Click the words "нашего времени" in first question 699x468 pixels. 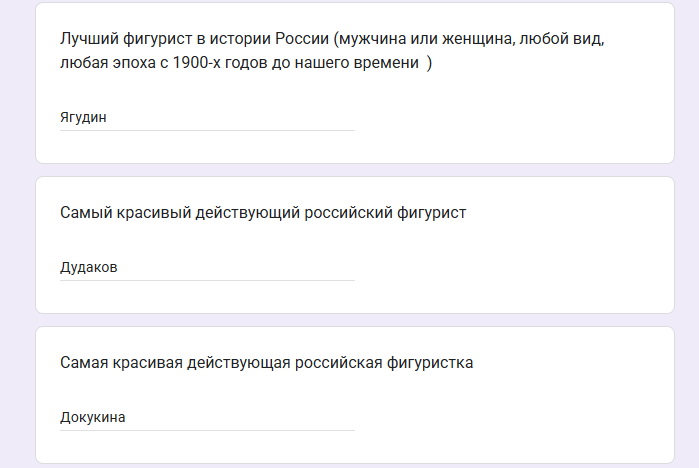pyautogui.click(x=358, y=62)
